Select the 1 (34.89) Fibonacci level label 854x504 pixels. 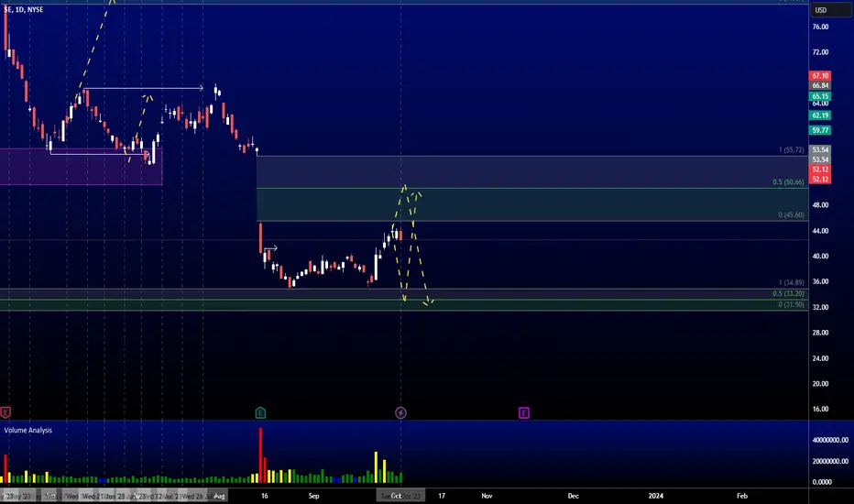(x=791, y=282)
